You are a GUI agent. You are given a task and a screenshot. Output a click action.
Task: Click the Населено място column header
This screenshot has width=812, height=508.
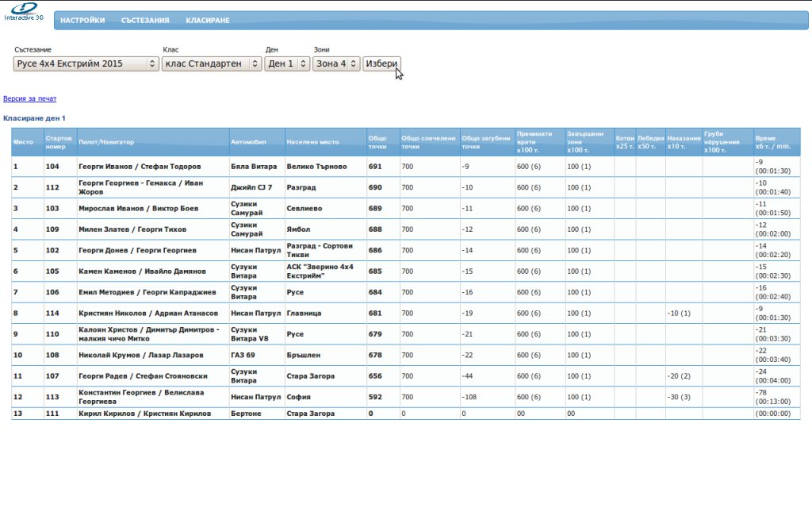pos(313,142)
